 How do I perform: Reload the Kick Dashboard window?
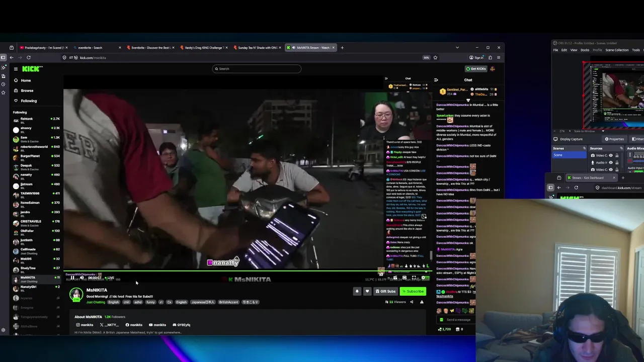[x=576, y=188]
